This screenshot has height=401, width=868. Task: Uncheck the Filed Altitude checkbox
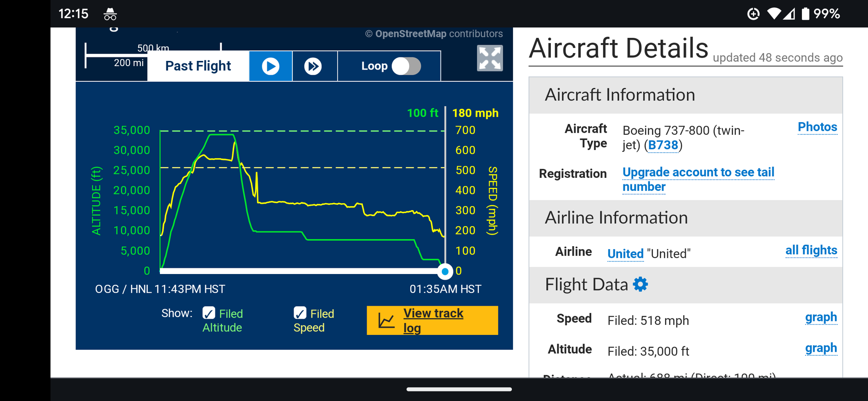[x=209, y=313]
